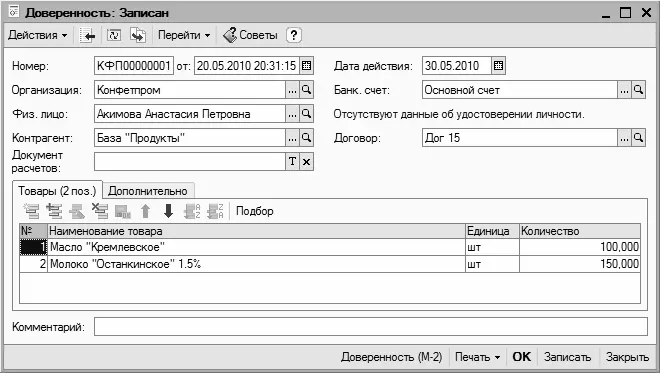The image size is (660, 373).
Task: Click the move row up arrow icon
Action: click(x=146, y=211)
